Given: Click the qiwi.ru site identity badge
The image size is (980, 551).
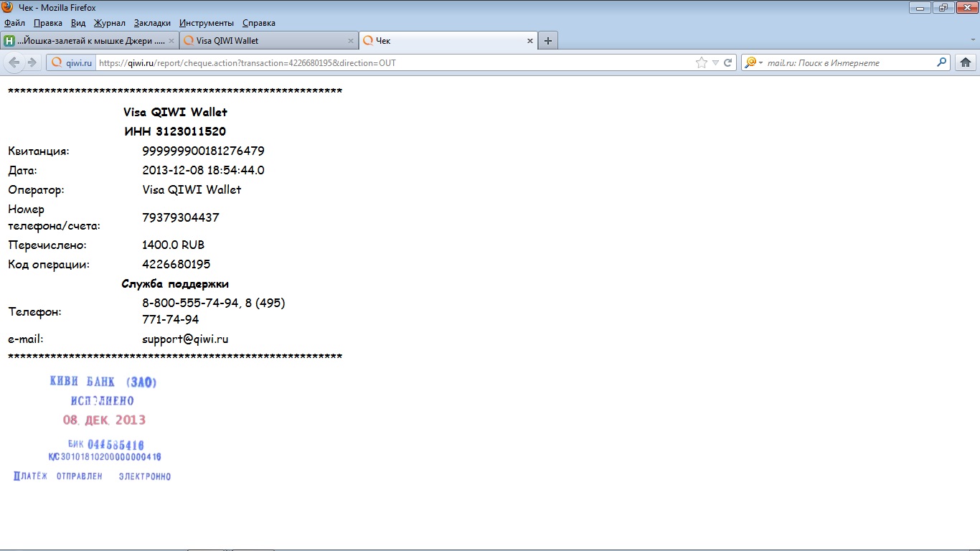Looking at the screenshot, I should (x=72, y=62).
